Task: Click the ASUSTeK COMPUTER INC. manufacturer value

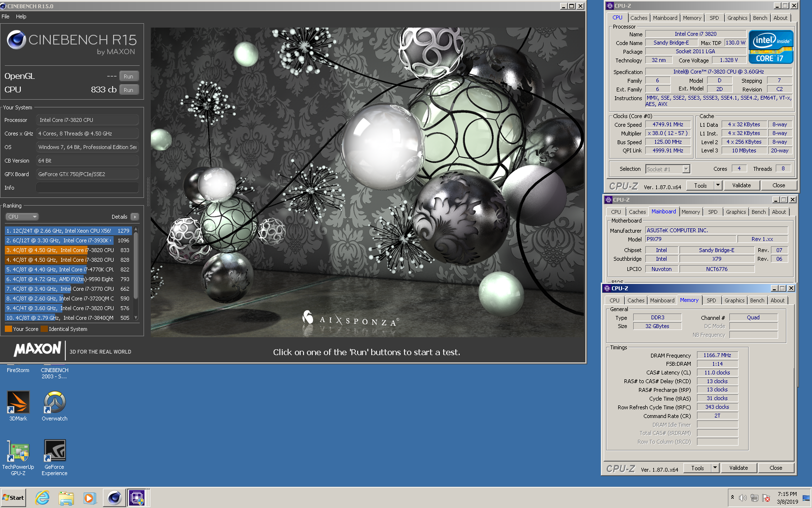Action: 717,230
